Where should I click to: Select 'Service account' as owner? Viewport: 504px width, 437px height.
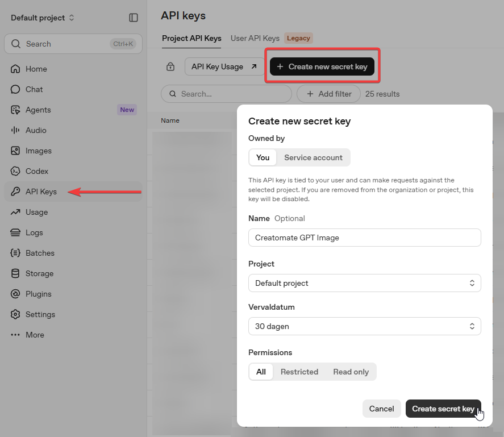pyautogui.click(x=314, y=157)
